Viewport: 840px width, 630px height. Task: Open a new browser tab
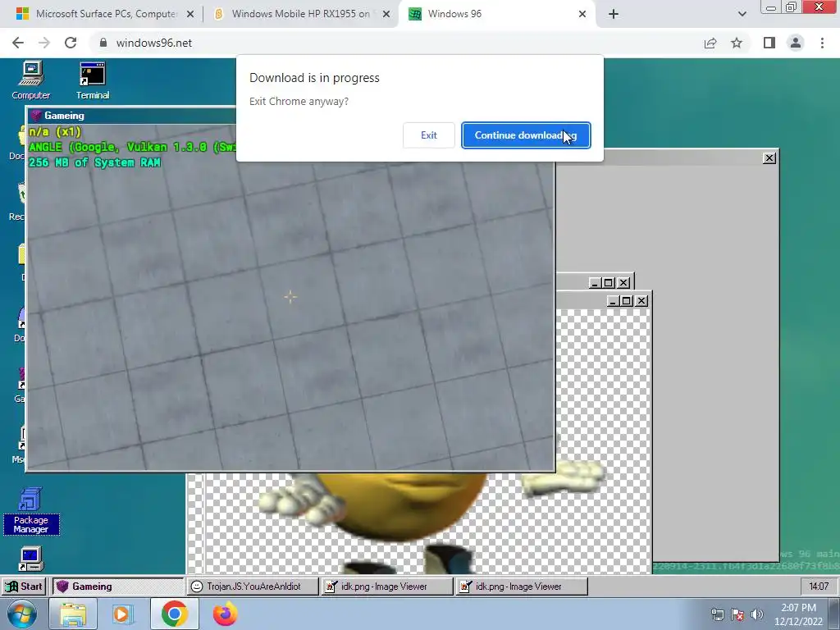pyautogui.click(x=614, y=15)
